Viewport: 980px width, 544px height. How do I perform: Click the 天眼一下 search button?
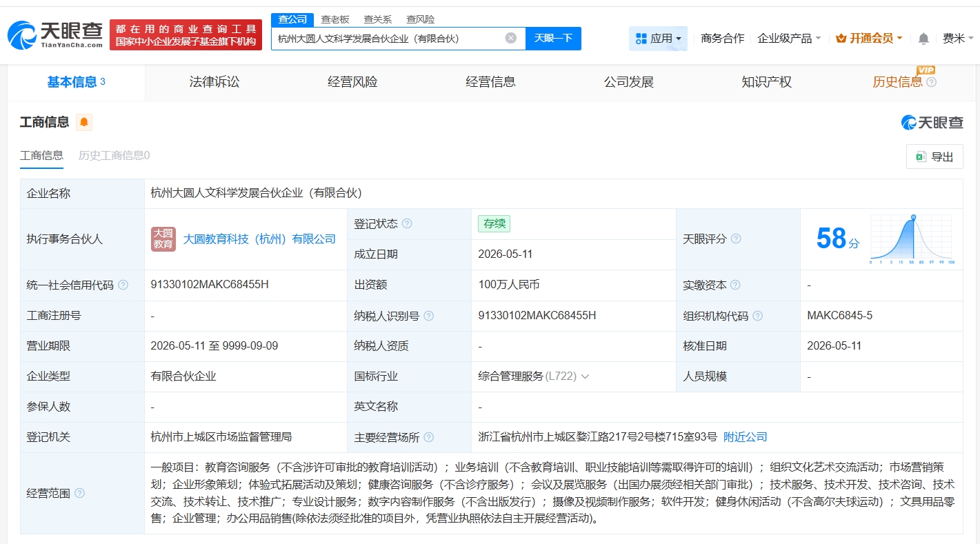point(553,39)
